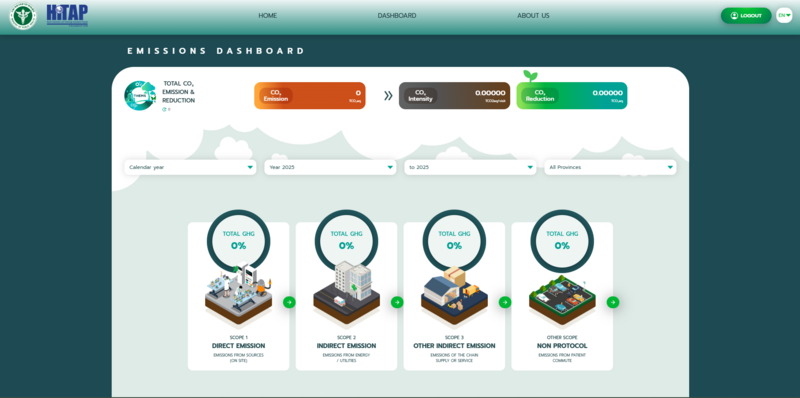Click the green CO2 Reduction card
The image size is (800, 398).
coord(572,95)
